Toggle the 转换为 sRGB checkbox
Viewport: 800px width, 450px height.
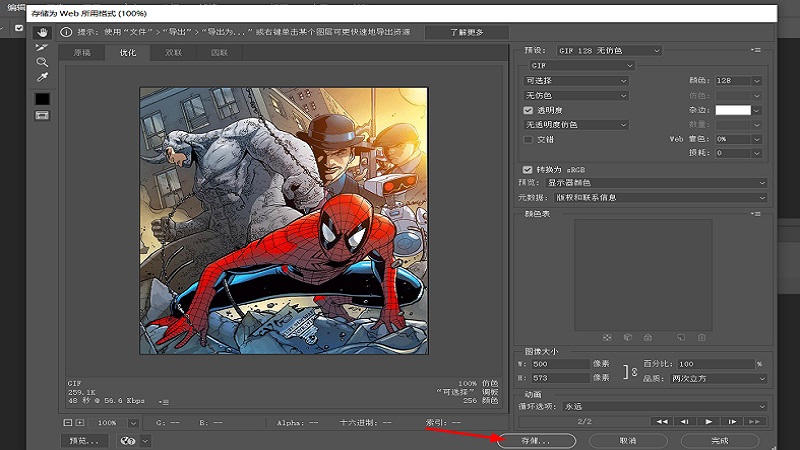528,169
